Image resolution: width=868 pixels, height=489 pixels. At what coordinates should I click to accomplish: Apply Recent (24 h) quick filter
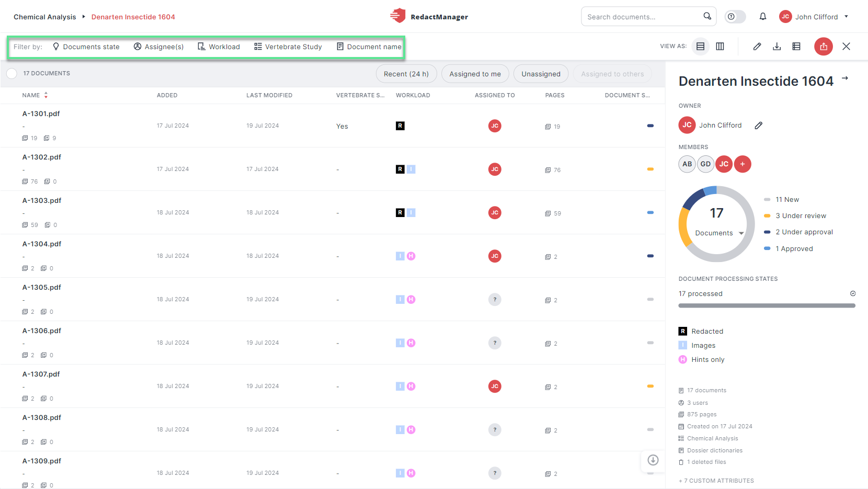point(406,74)
